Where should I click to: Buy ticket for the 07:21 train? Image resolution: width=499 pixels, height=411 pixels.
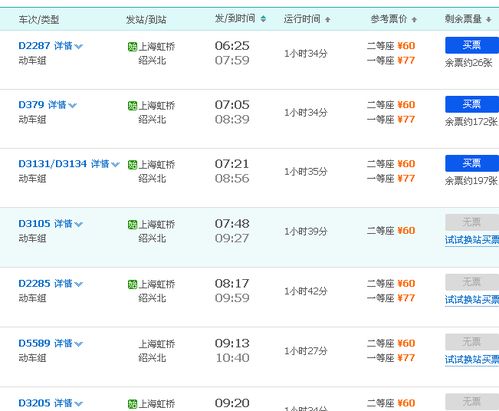tap(472, 163)
